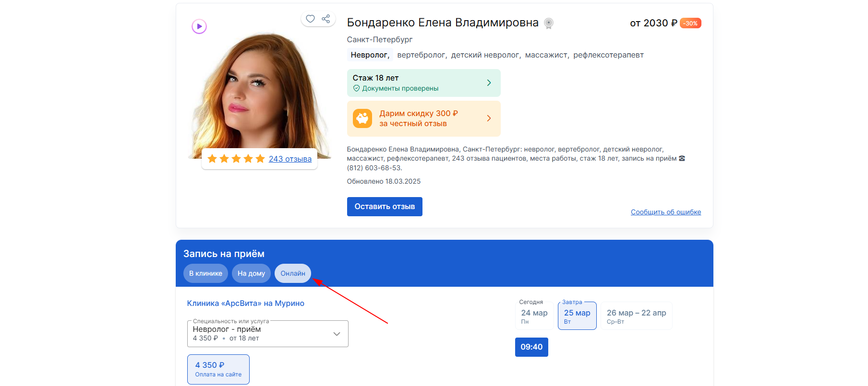Select the 'Онлайн' tab
Viewport: 868px width, 386px height.
tap(293, 273)
